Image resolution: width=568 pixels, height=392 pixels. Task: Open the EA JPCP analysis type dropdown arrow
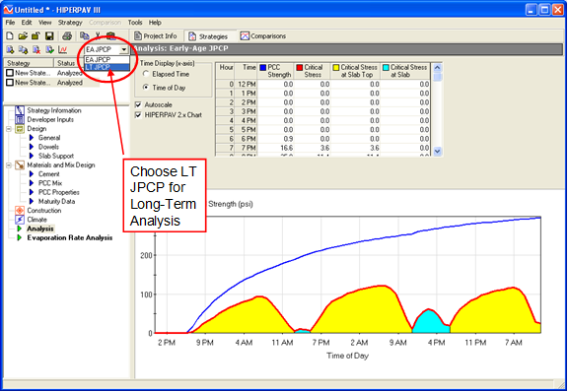[124, 49]
